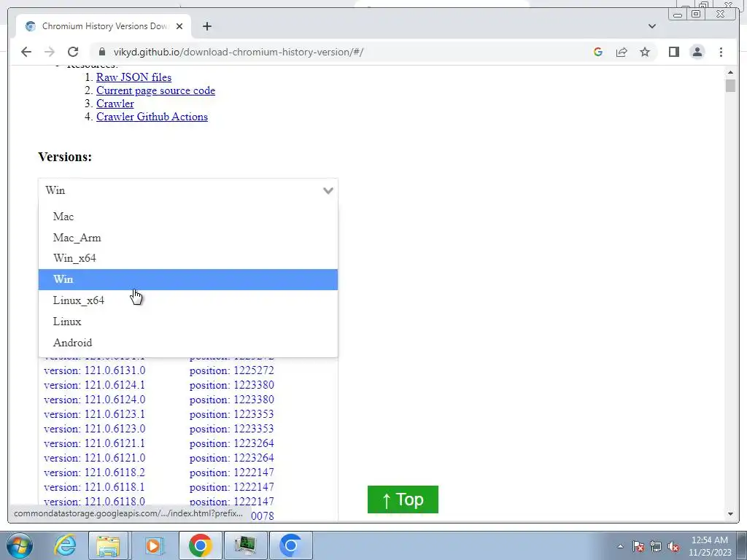Open the Windows Start menu

coord(20,545)
